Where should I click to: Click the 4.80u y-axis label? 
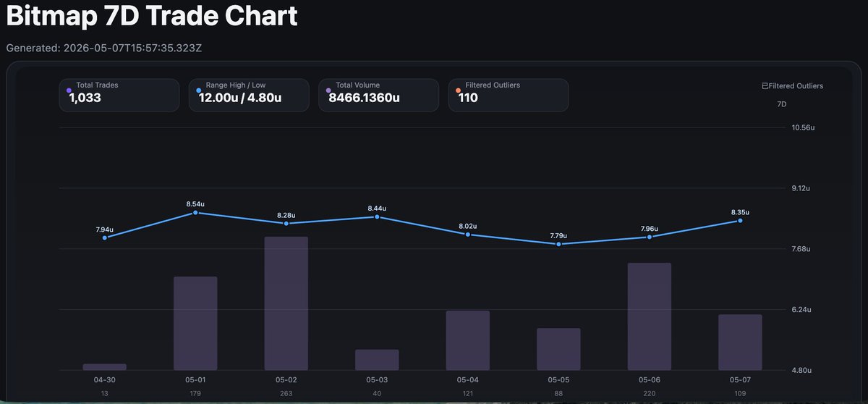coord(801,371)
